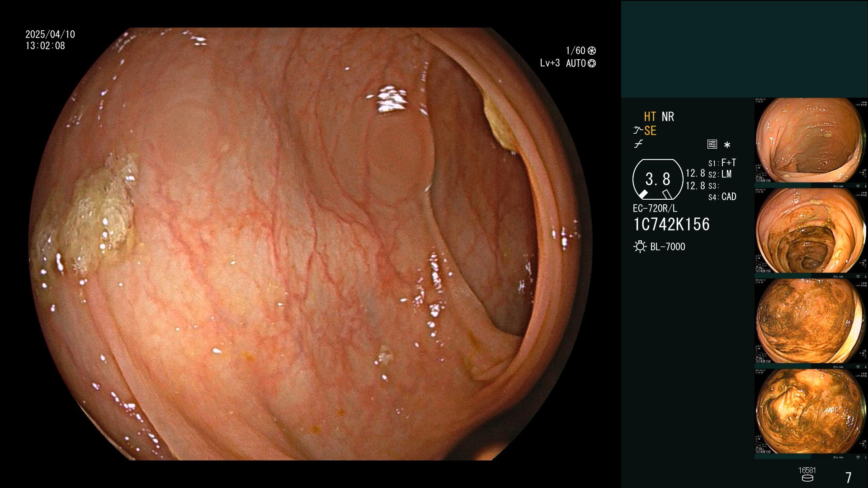
Task: Open the first thumbnail of pink clean mucosa
Action: tap(810, 141)
